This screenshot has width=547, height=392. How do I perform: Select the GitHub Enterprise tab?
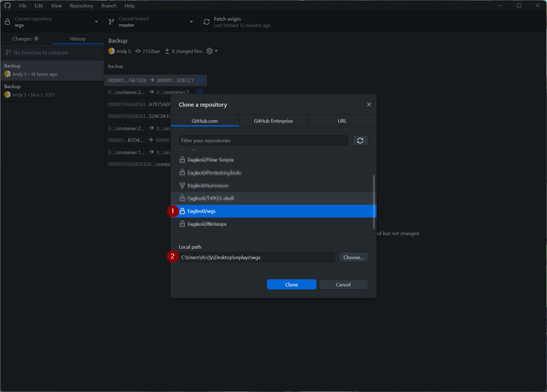coord(273,121)
